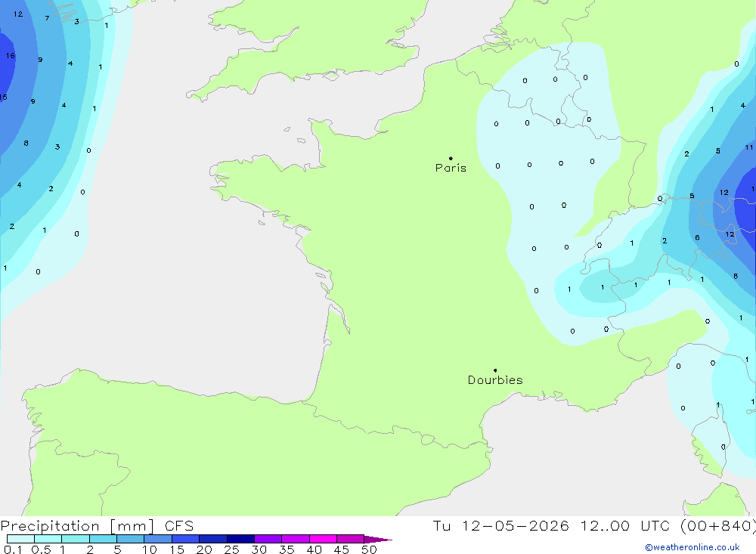Click the '25' legend scale label
This screenshot has height=554, width=756.
(x=231, y=549)
